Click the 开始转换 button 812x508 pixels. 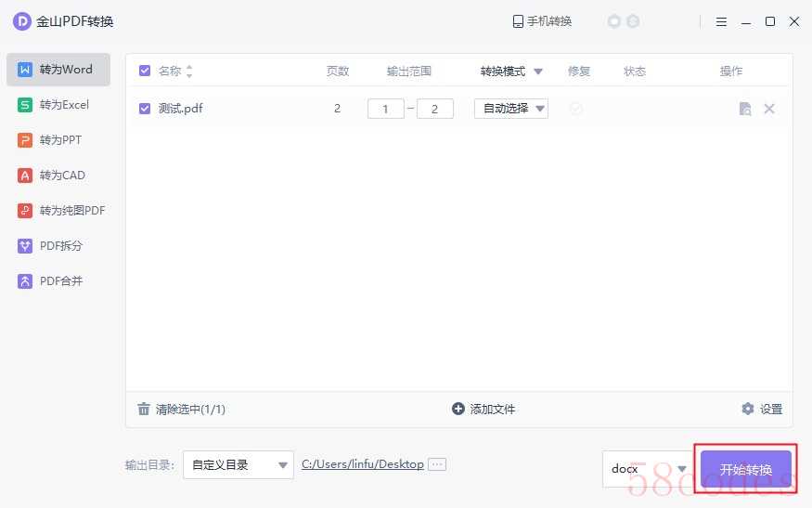[746, 470]
